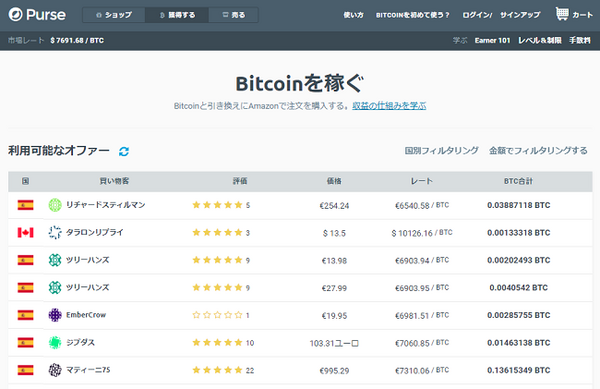Click the カート label
The width and height of the screenshot is (600, 389).
coord(582,15)
